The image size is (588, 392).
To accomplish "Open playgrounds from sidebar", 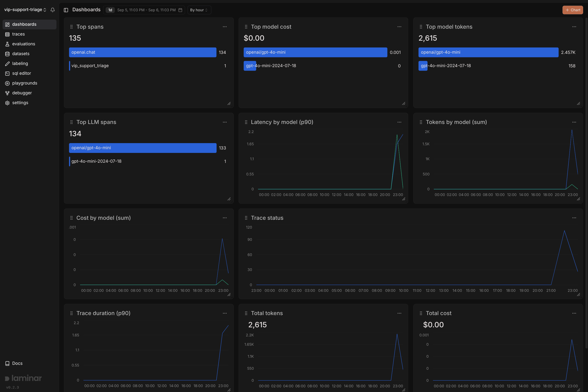I will (29, 83).
